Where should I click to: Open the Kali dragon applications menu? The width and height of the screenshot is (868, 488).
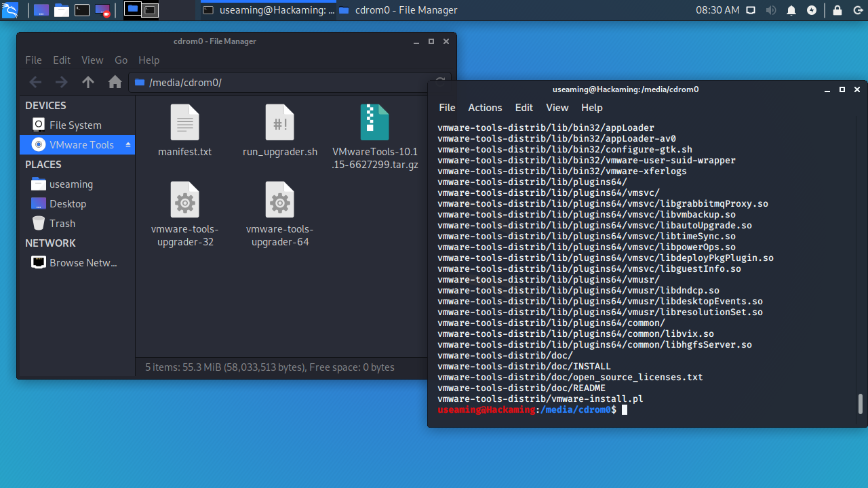coord(10,10)
